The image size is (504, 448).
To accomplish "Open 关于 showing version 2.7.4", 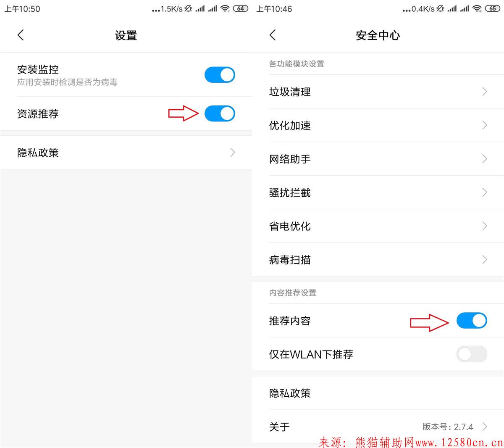I will tap(378, 427).
